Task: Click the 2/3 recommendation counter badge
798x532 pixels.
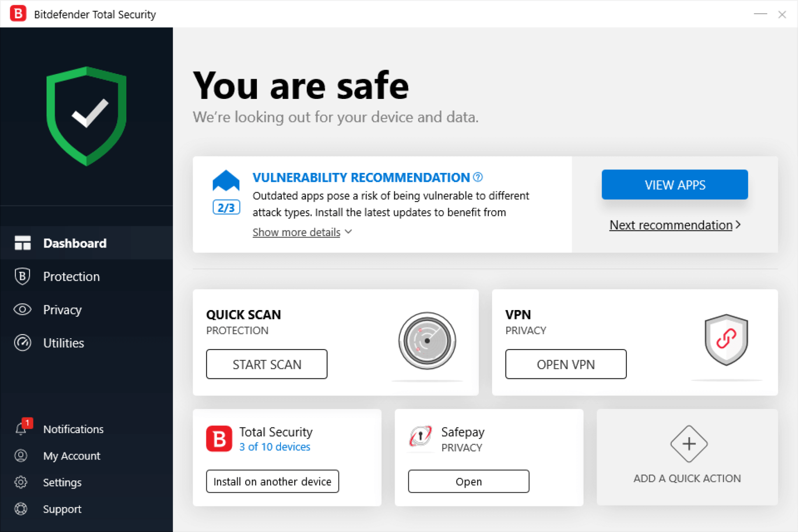Action: [226, 208]
